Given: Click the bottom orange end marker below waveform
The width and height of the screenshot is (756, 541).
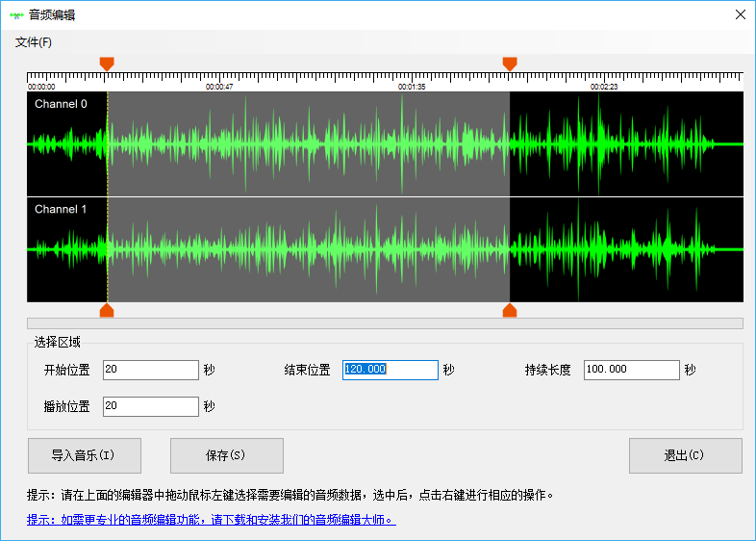Looking at the screenshot, I should coord(510,310).
